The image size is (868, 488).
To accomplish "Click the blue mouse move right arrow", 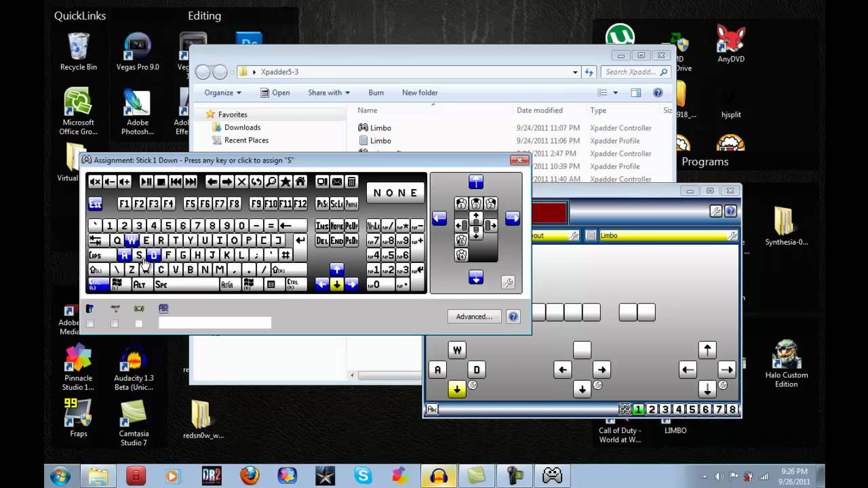I will tap(513, 218).
